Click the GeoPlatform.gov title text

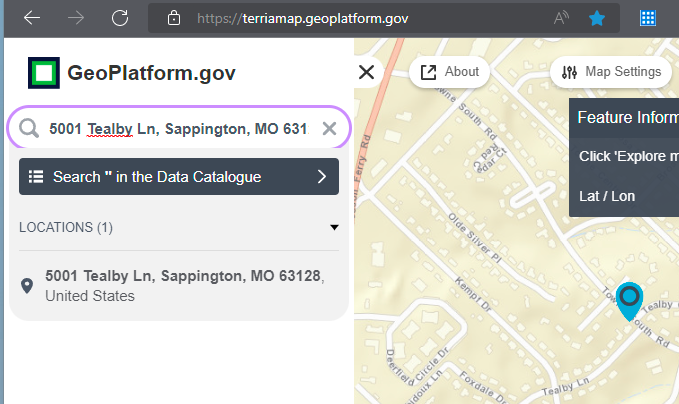pos(152,73)
